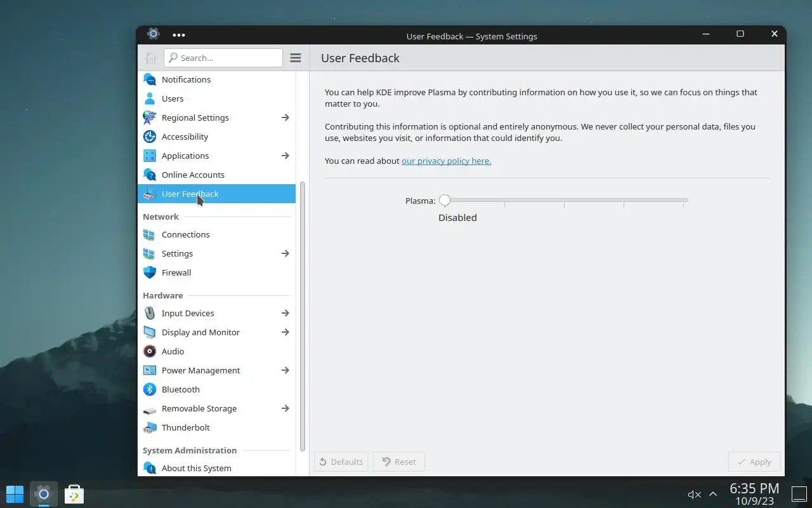Click System Settings taskbar icon
This screenshot has height=508, width=812.
[43, 493]
